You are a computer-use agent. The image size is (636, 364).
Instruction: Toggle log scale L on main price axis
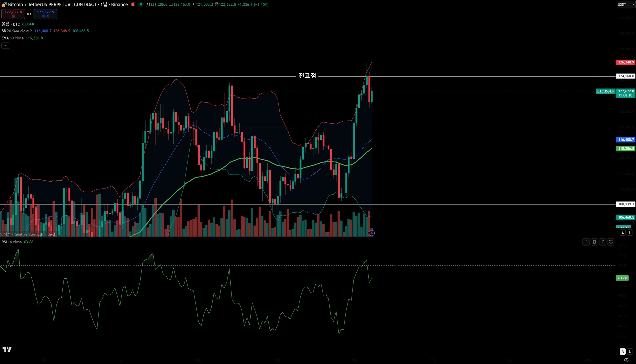tap(630, 233)
